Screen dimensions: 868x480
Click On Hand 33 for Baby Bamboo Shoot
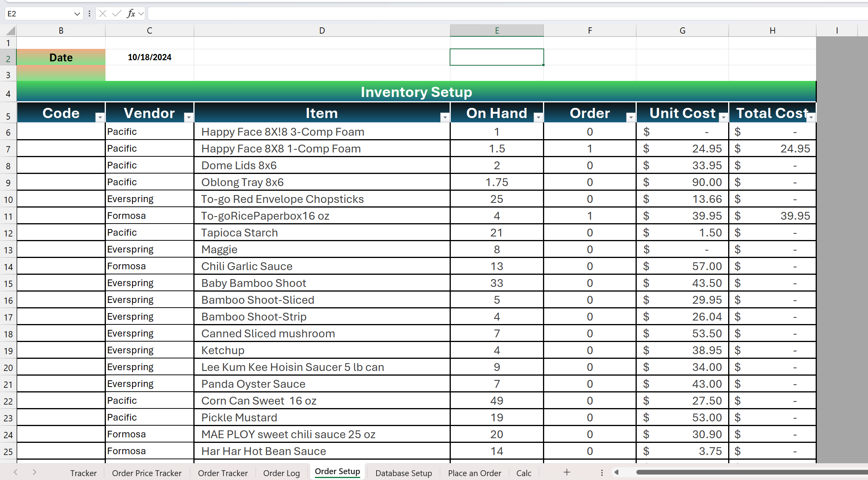497,283
